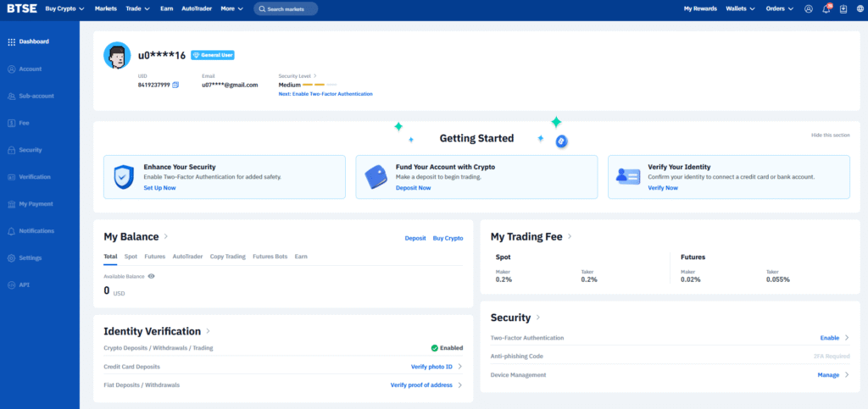
Task: Click the chevron beside Security panel heading
Action: click(x=538, y=318)
